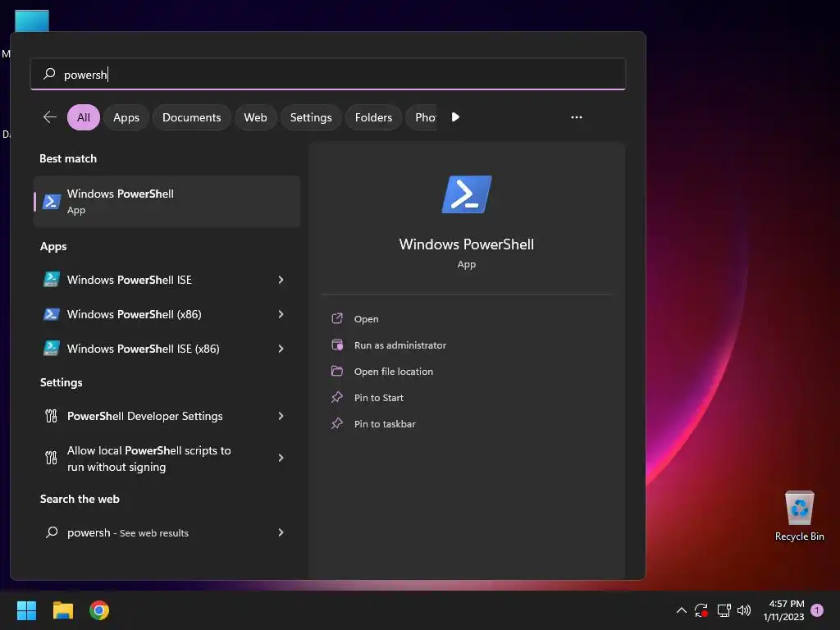Select 'Windows PowerShell ISE' result text

click(129, 280)
